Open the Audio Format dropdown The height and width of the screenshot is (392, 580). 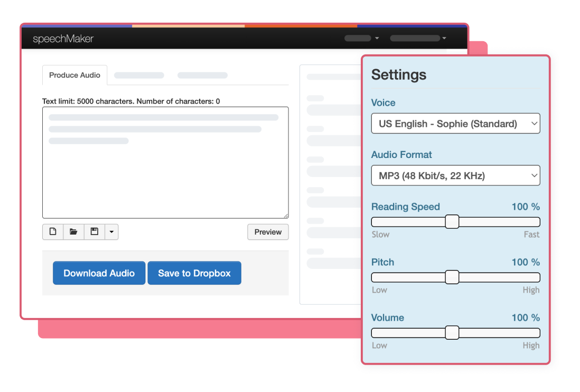click(455, 175)
